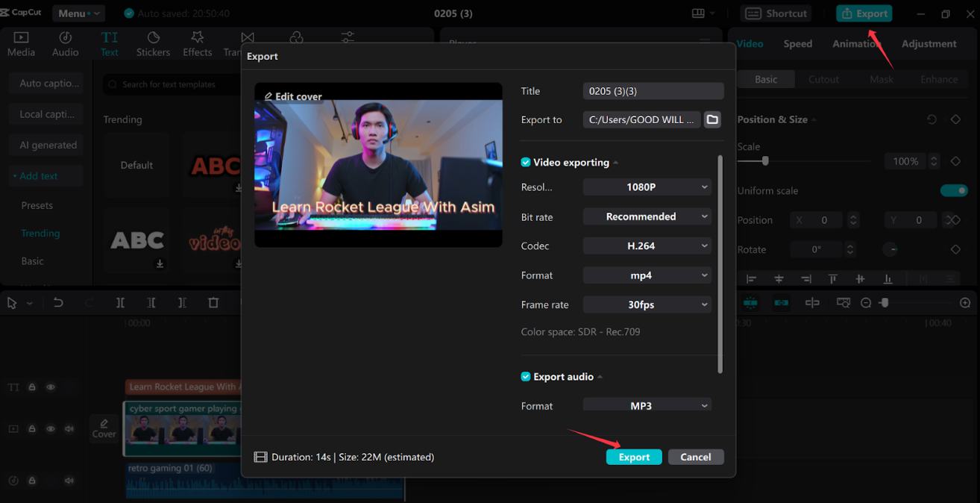Click the timeline zoom slider handle

pyautogui.click(x=885, y=303)
